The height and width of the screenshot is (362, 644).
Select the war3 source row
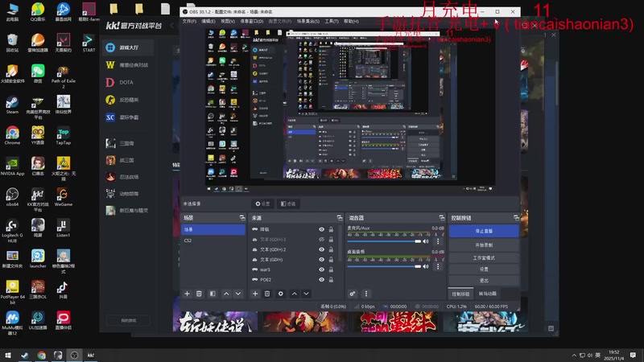click(294, 269)
